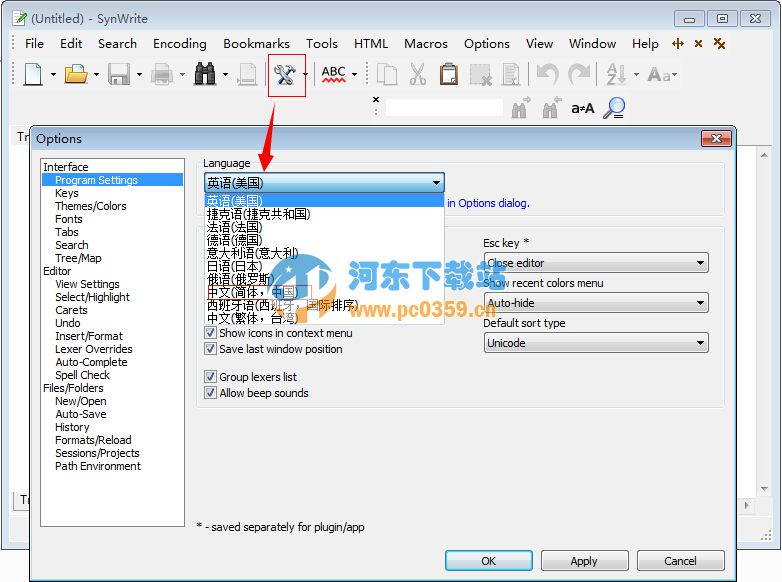Open the Macros menu
This screenshot has width=782, height=582.
426,44
